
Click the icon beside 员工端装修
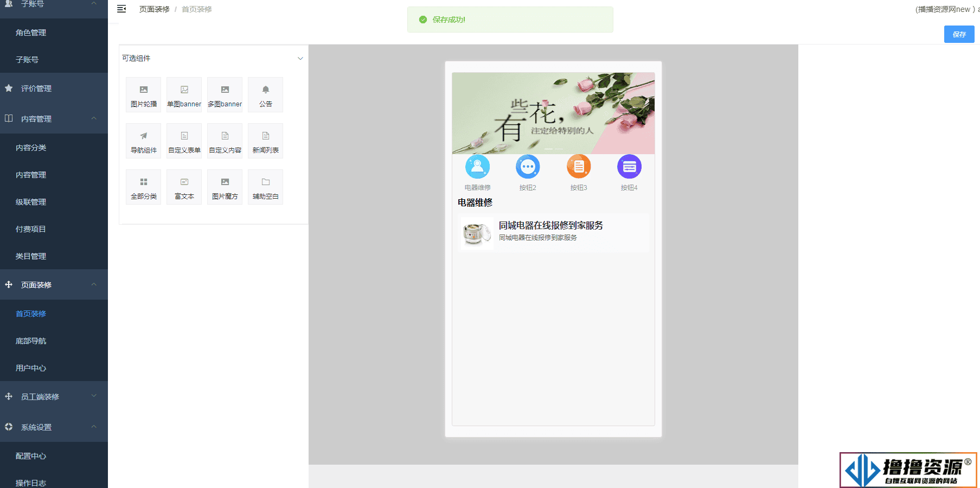click(x=9, y=396)
